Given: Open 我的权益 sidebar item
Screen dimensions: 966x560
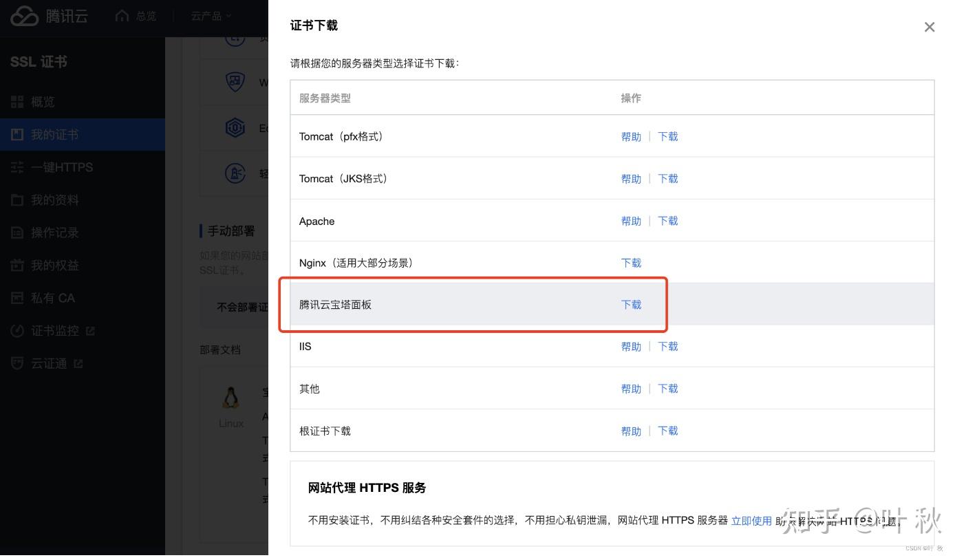Looking at the screenshot, I should [x=54, y=266].
